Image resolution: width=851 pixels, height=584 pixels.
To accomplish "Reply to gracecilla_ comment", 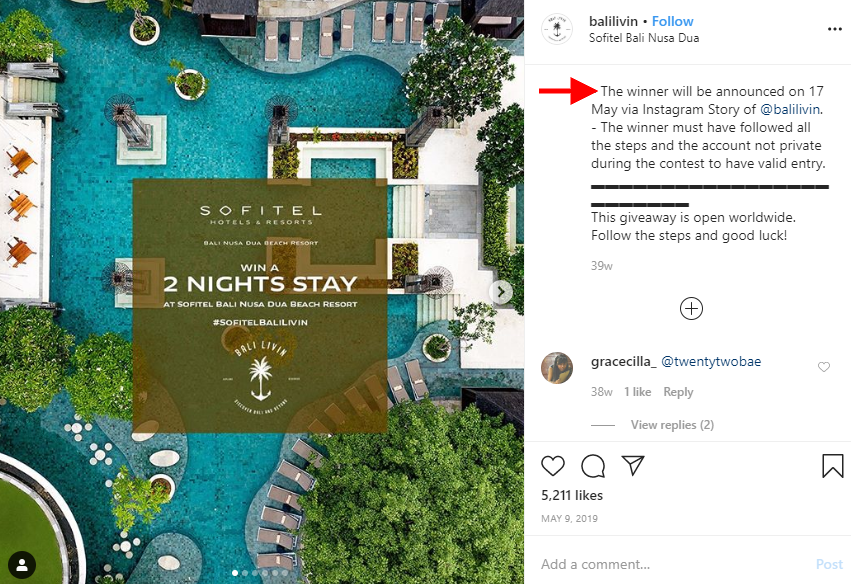I will pos(678,392).
